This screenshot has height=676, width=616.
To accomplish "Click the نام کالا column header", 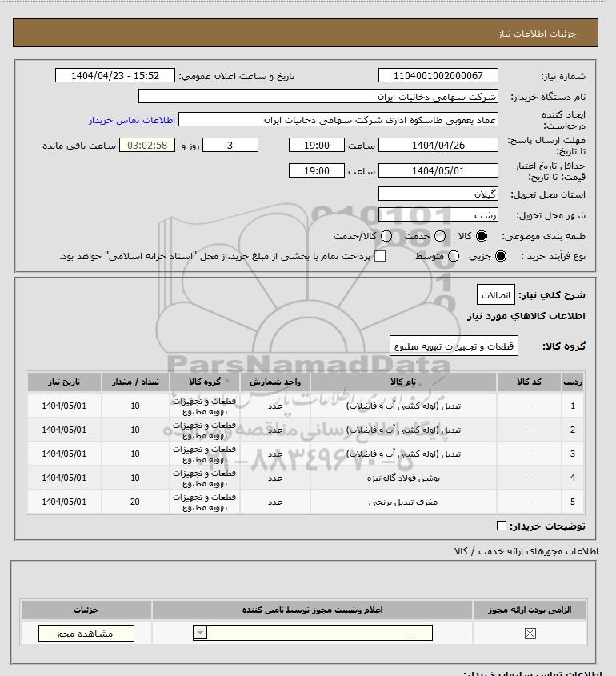I will [403, 382].
